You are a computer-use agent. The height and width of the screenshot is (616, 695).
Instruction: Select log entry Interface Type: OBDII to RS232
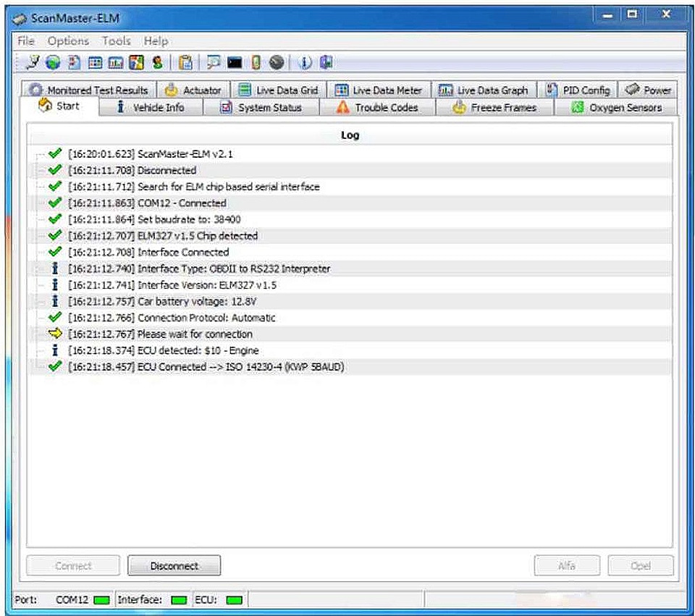coord(350,269)
